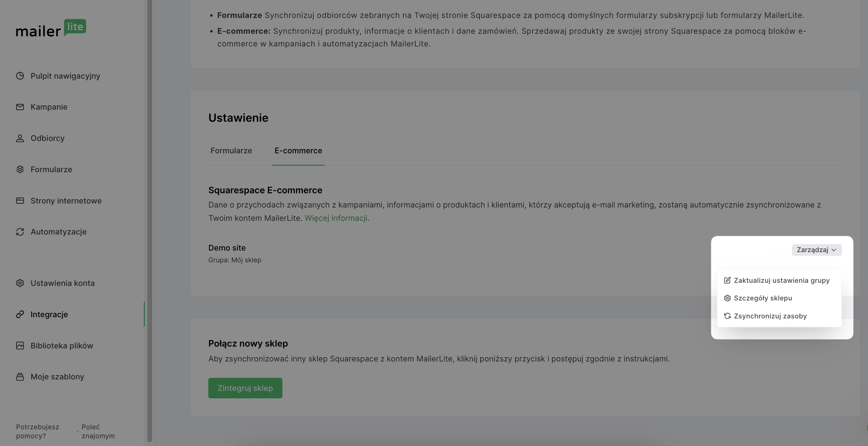
Task: Click the Integracje link icon
Action: click(20, 314)
